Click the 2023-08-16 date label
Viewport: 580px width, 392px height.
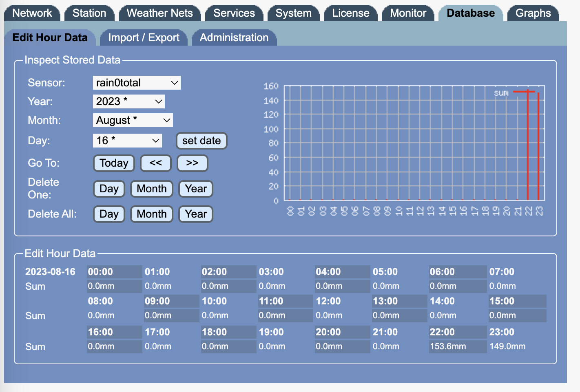[50, 272]
